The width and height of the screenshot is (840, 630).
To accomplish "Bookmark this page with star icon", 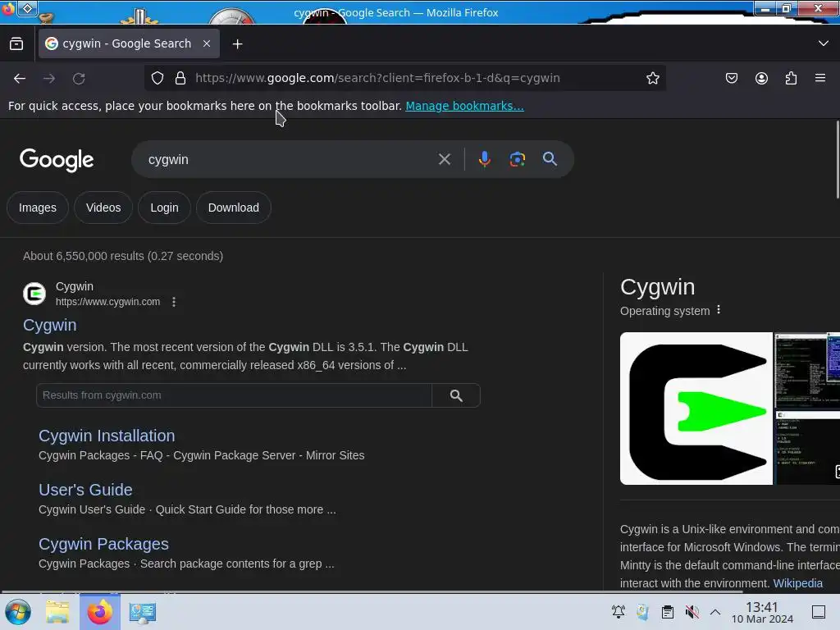I will pyautogui.click(x=652, y=78).
